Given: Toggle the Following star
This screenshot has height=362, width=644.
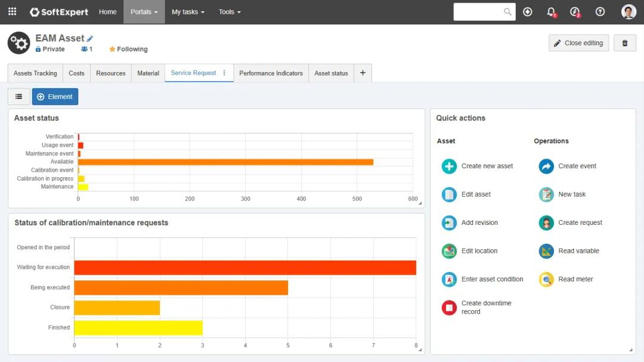Looking at the screenshot, I should point(112,49).
